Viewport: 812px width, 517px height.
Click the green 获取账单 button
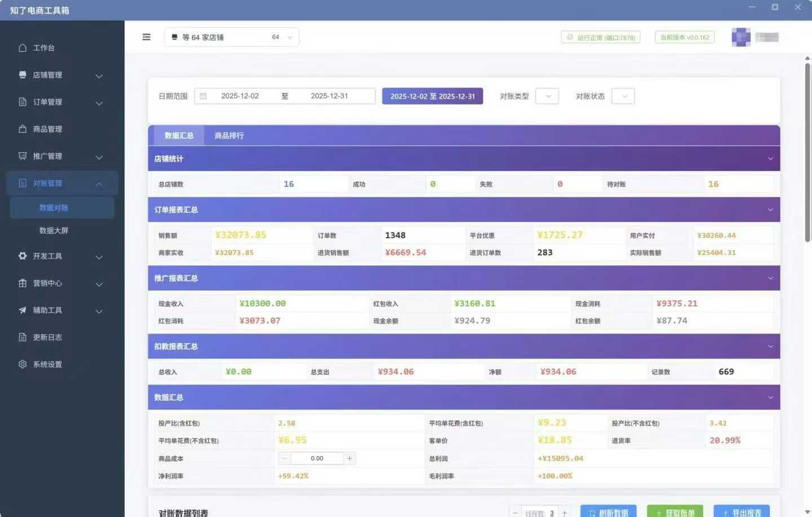(675, 512)
